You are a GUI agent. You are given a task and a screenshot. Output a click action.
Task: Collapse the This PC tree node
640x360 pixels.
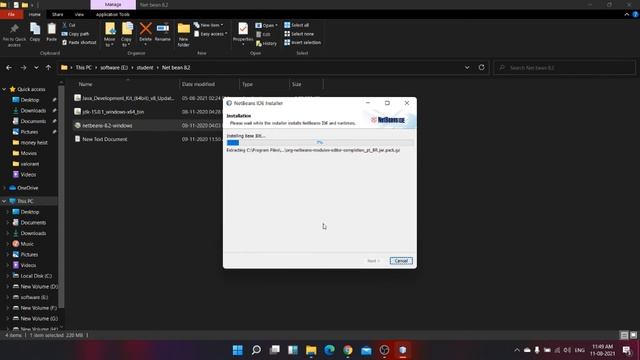click(4, 201)
